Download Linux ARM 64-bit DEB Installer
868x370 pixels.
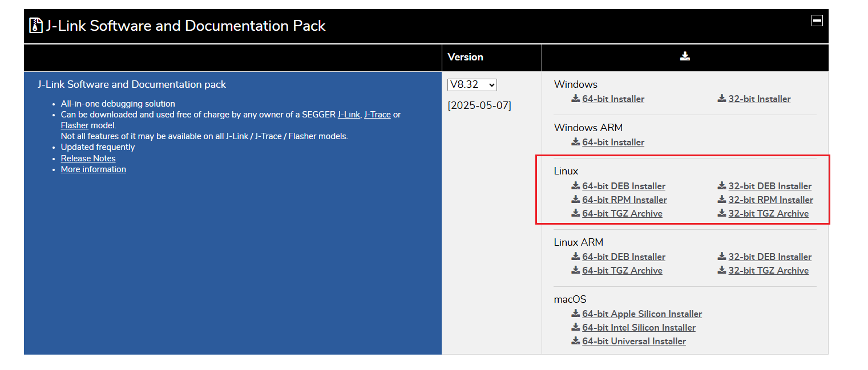624,257
